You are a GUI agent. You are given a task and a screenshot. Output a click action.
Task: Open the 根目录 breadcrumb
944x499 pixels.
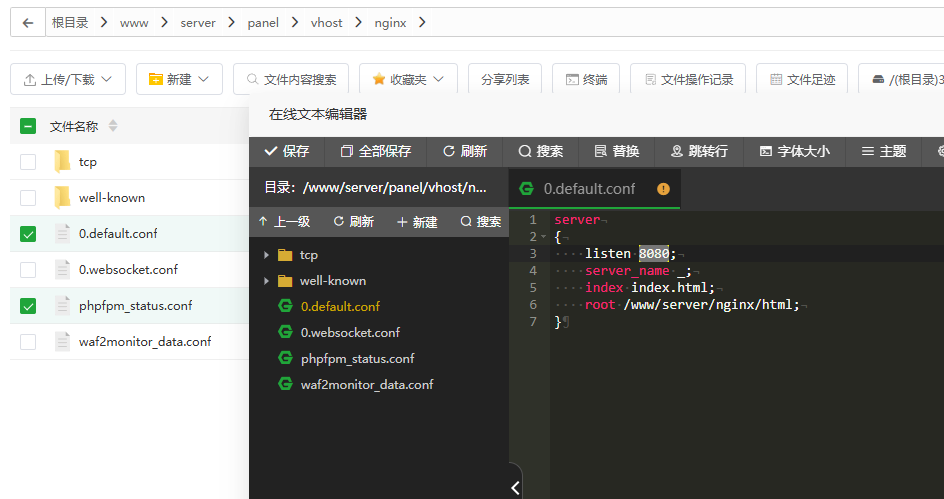[x=70, y=23]
